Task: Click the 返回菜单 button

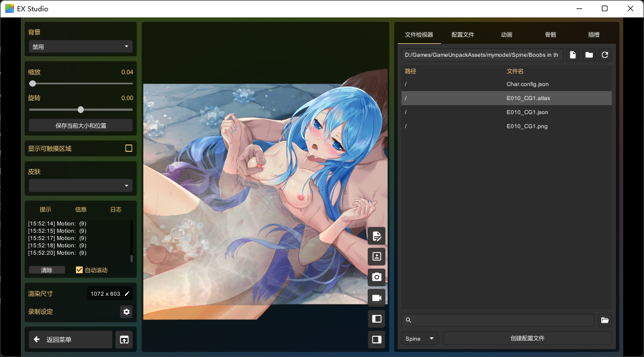Action: tap(71, 340)
